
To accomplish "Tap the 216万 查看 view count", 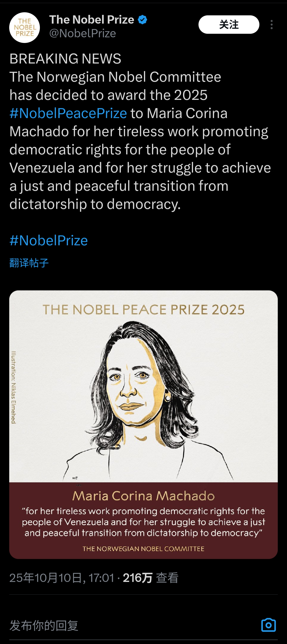I will tap(151, 578).
